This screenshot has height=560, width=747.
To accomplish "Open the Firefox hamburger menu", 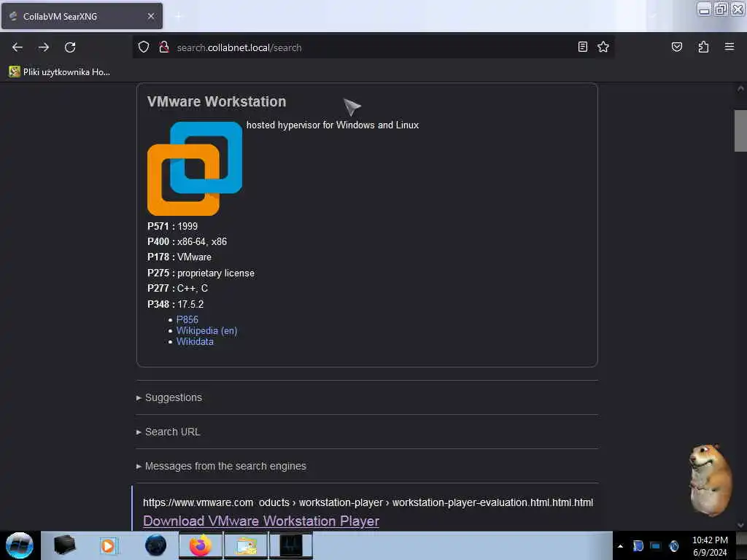I will point(729,47).
